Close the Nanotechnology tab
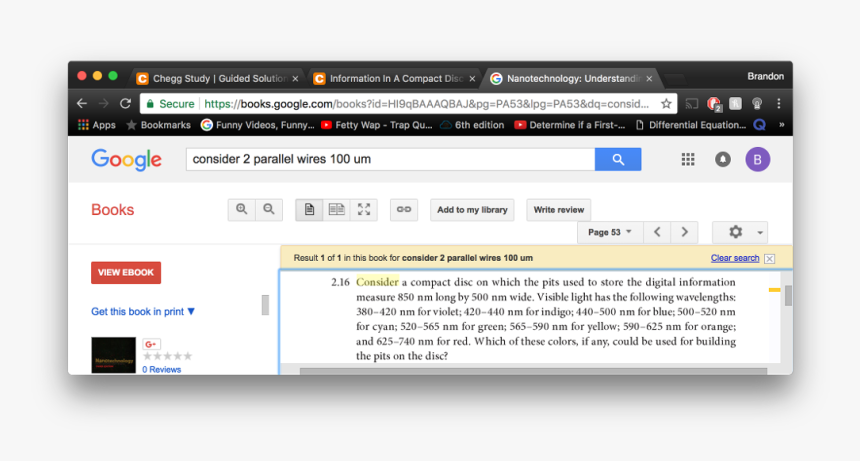The width and height of the screenshot is (860, 461). [649, 79]
